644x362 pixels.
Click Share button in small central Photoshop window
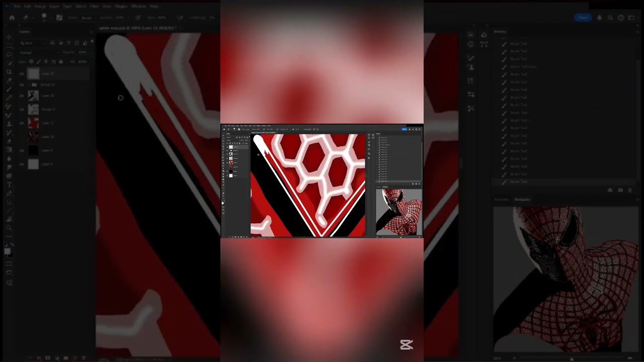(404, 129)
